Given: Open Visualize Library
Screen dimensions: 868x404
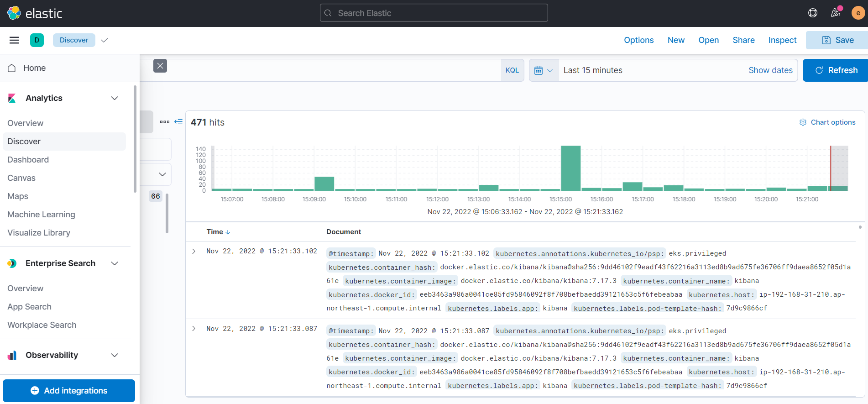Looking at the screenshot, I should click(39, 233).
